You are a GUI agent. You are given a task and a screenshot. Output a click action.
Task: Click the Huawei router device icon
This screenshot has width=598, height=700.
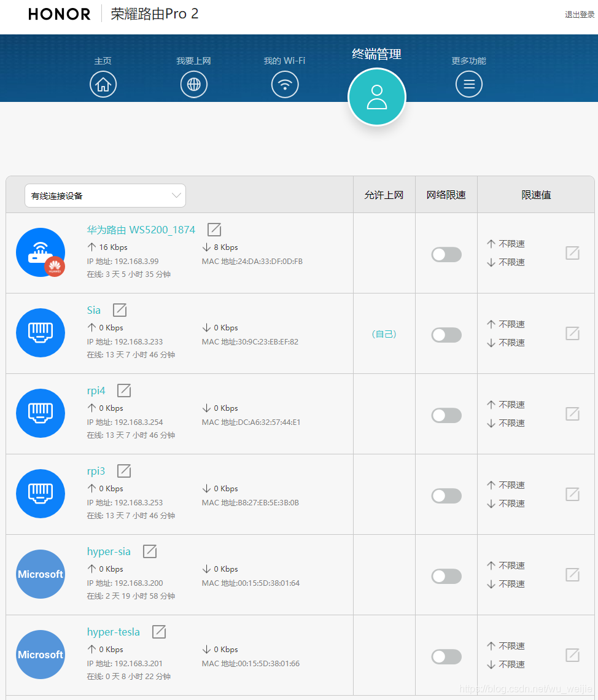pyautogui.click(x=41, y=252)
